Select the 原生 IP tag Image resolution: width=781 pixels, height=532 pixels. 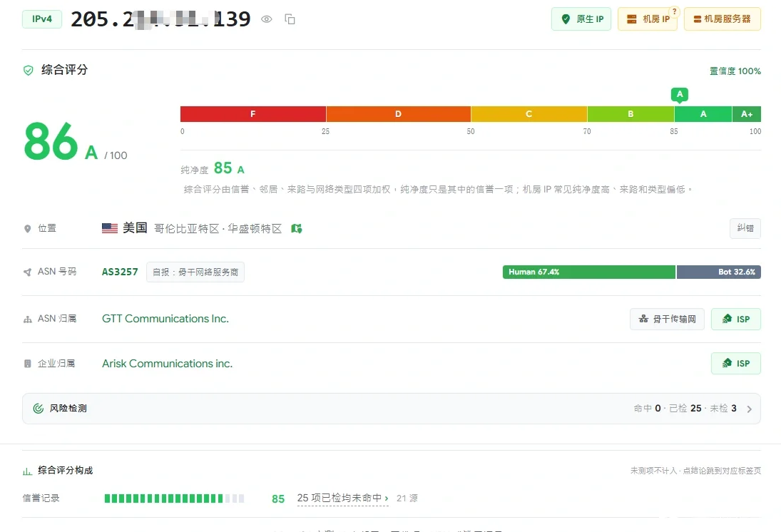(x=581, y=19)
